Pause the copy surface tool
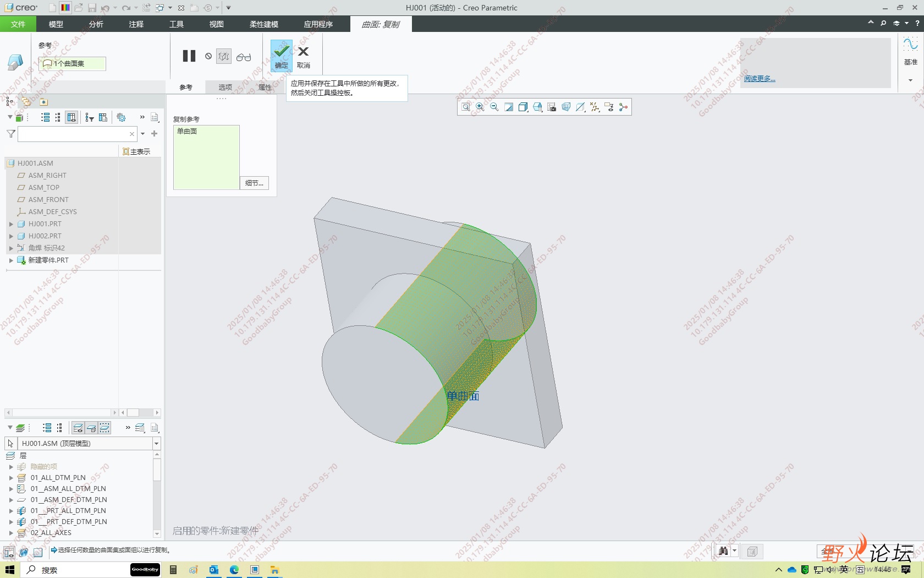 click(189, 56)
